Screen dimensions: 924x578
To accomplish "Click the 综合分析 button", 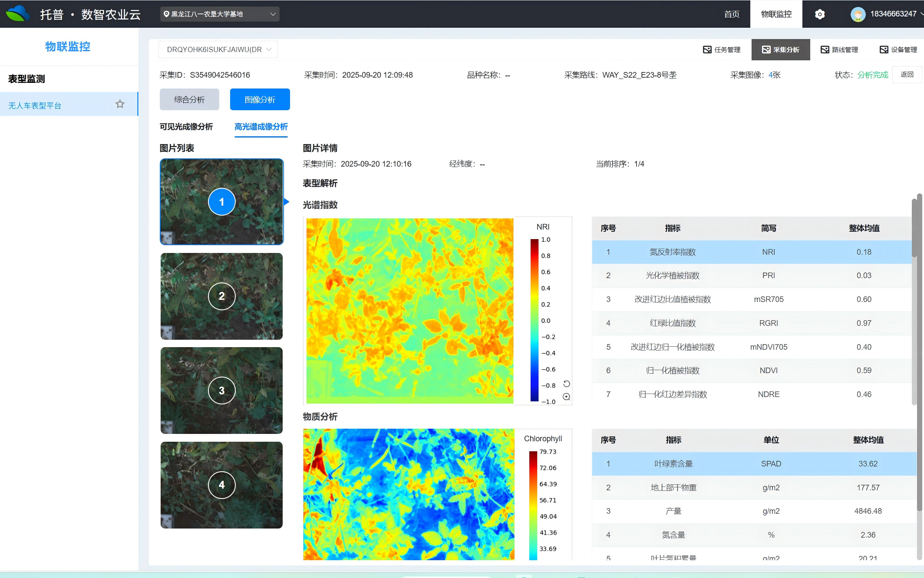I will click(x=189, y=99).
